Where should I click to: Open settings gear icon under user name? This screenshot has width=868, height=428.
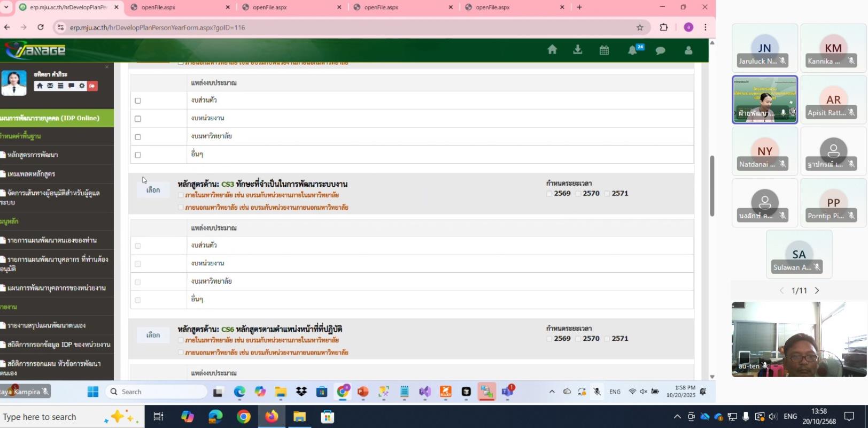pos(82,86)
